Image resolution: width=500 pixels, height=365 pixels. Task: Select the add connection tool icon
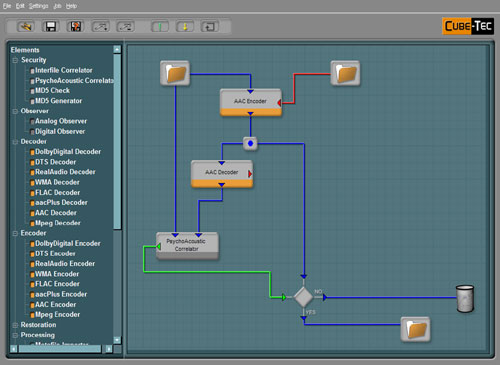101,26
